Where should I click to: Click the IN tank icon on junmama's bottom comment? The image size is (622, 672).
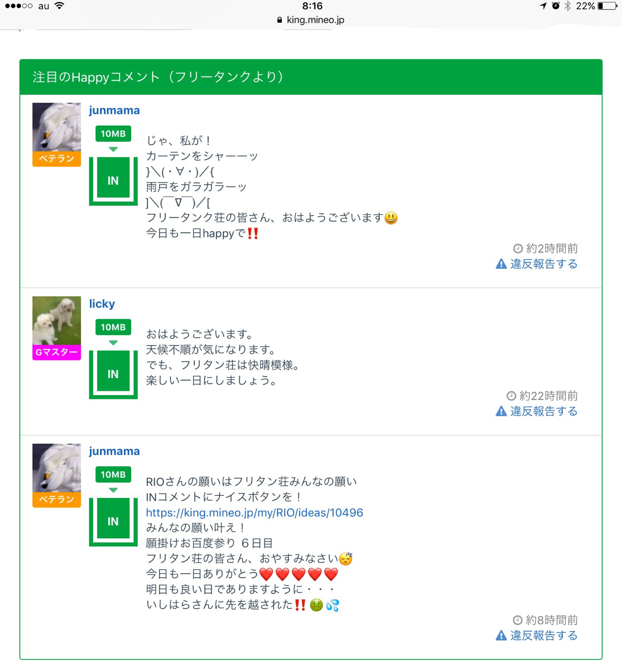(113, 521)
